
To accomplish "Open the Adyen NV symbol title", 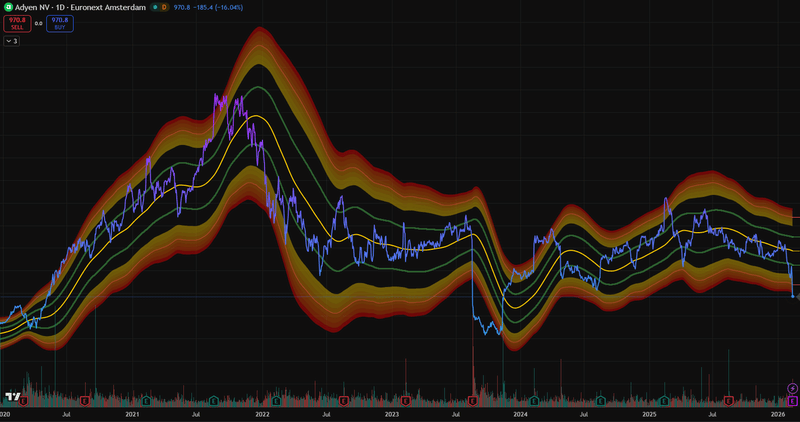I will point(80,7).
